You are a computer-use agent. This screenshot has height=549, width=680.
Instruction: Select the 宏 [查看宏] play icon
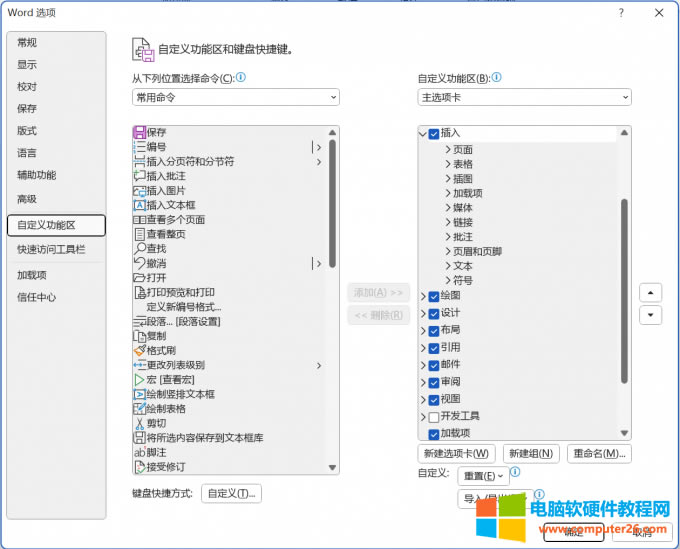(140, 380)
